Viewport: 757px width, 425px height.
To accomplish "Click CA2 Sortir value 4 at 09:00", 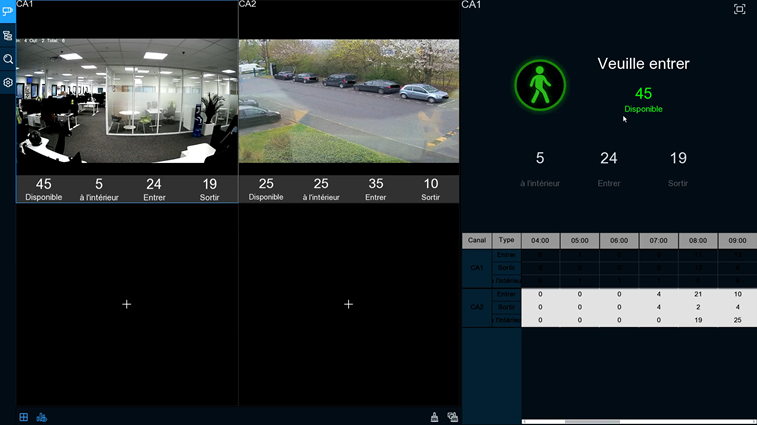I will (737, 307).
